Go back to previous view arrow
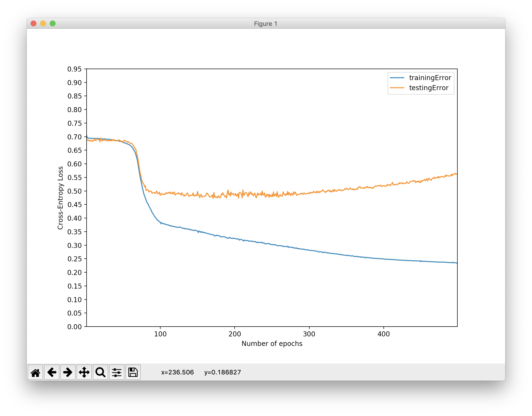This screenshot has width=532, height=416. tap(52, 372)
